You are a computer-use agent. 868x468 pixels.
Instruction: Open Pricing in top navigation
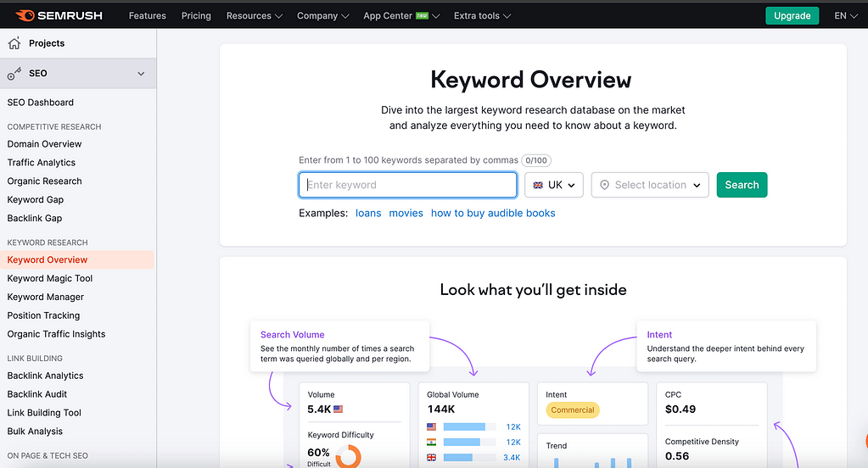(x=196, y=16)
